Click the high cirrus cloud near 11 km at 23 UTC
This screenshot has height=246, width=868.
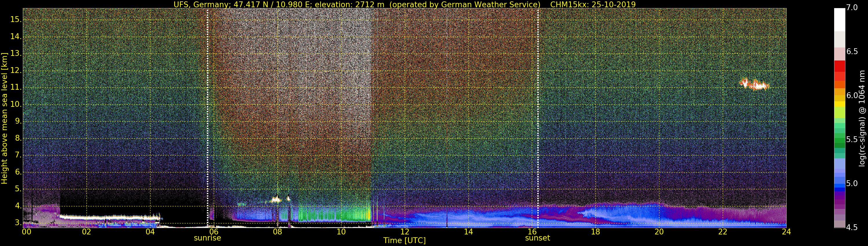click(x=755, y=84)
